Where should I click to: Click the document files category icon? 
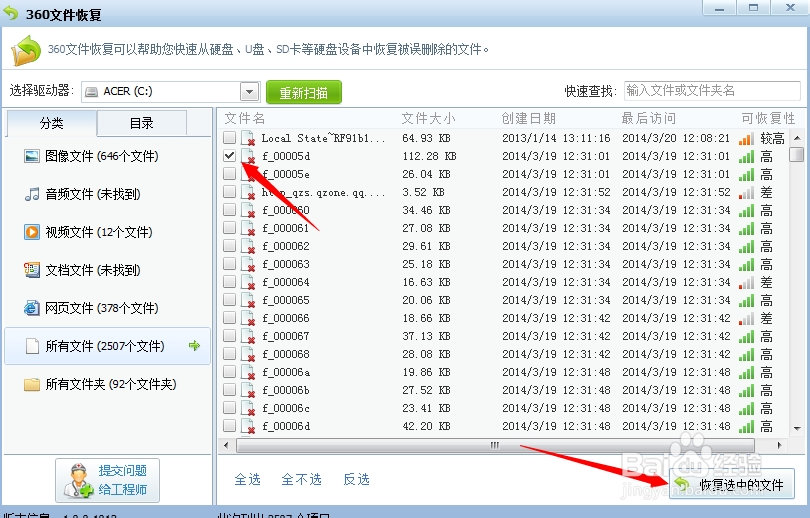pyautogui.click(x=32, y=270)
